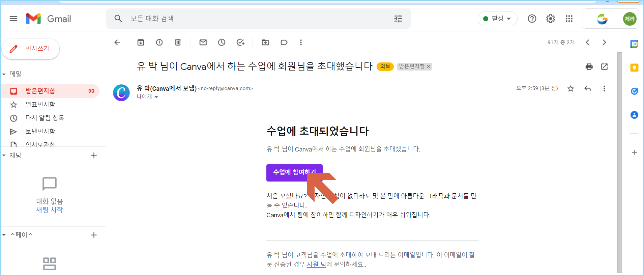The width and height of the screenshot is (644, 276).
Task: Open message more options menu
Action: coord(604,88)
